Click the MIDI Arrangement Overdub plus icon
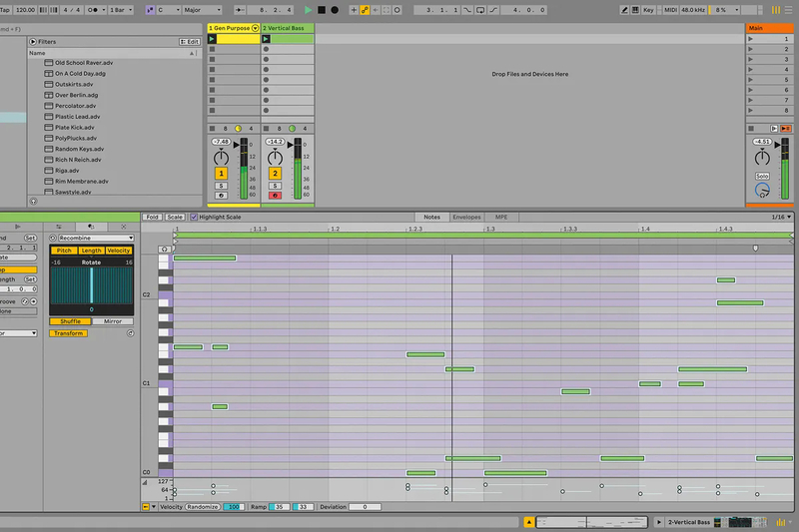The width and height of the screenshot is (799, 532). tap(354, 10)
